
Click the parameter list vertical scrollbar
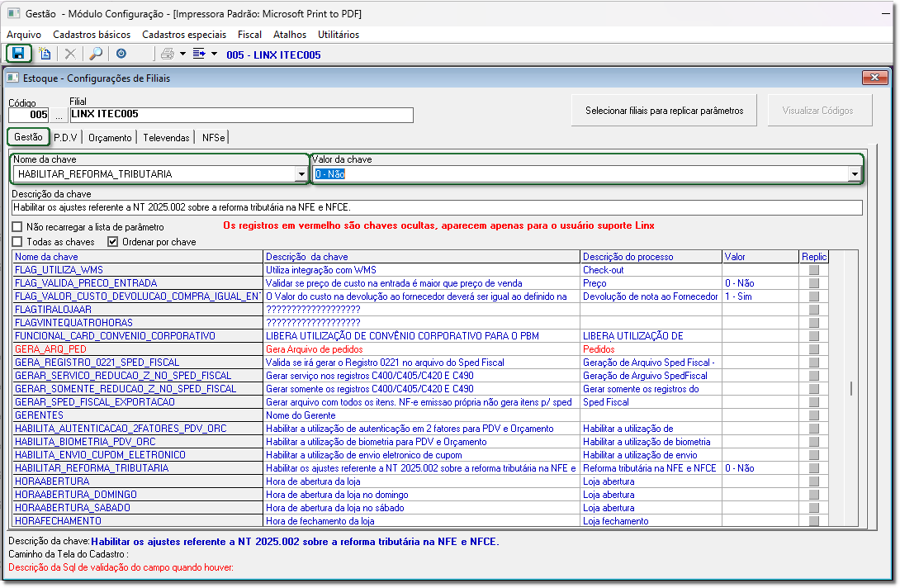pyautogui.click(x=851, y=389)
